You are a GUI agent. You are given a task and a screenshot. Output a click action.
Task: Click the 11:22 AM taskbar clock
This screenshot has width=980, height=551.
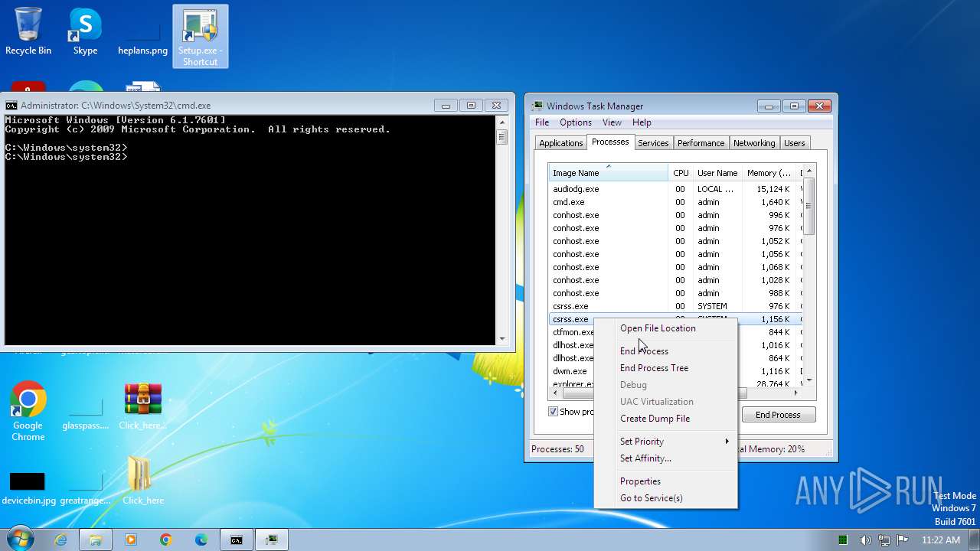coord(941,540)
